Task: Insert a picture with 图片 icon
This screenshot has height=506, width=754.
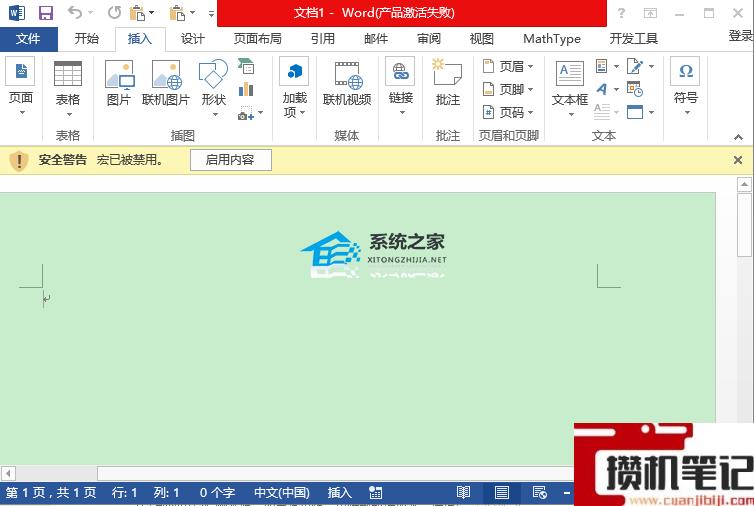Action: coord(119,83)
